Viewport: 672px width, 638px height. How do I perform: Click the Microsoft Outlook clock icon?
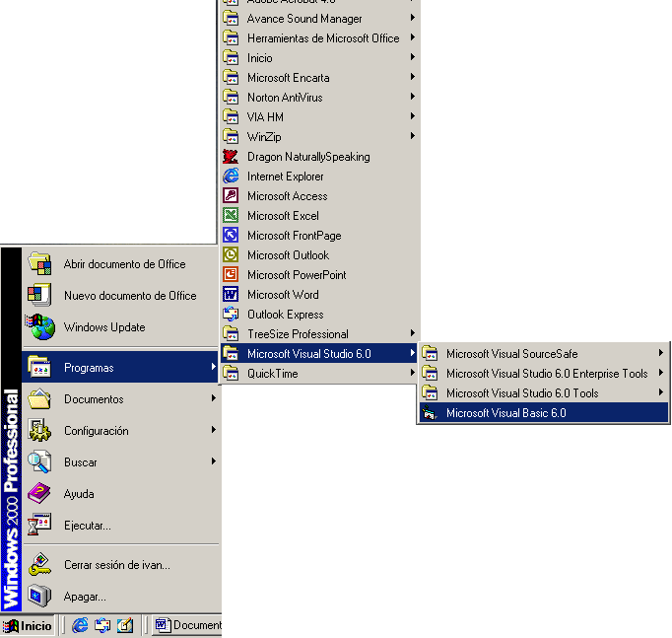pyautogui.click(x=231, y=255)
